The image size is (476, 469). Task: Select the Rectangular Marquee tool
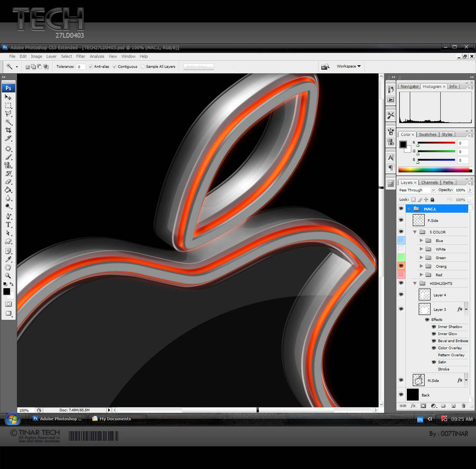coord(8,105)
